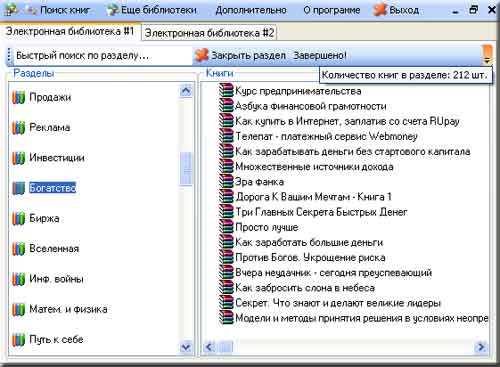Click the books icon next to Биржа
This screenshot has width=500, height=367.
pos(19,219)
